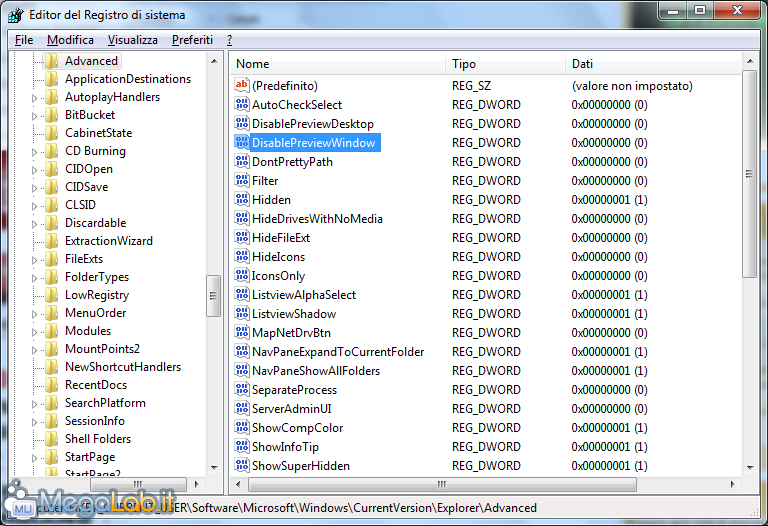The image size is (768, 526).
Task: Sort values by the Tipo column header
Action: pos(505,64)
